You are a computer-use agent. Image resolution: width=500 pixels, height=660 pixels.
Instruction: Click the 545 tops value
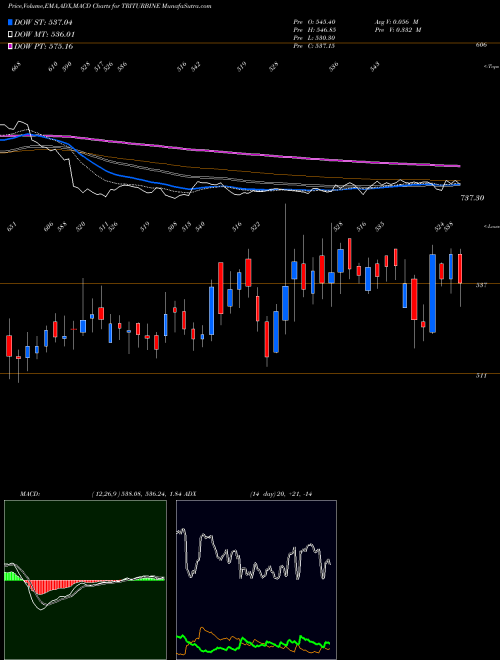click(375, 67)
